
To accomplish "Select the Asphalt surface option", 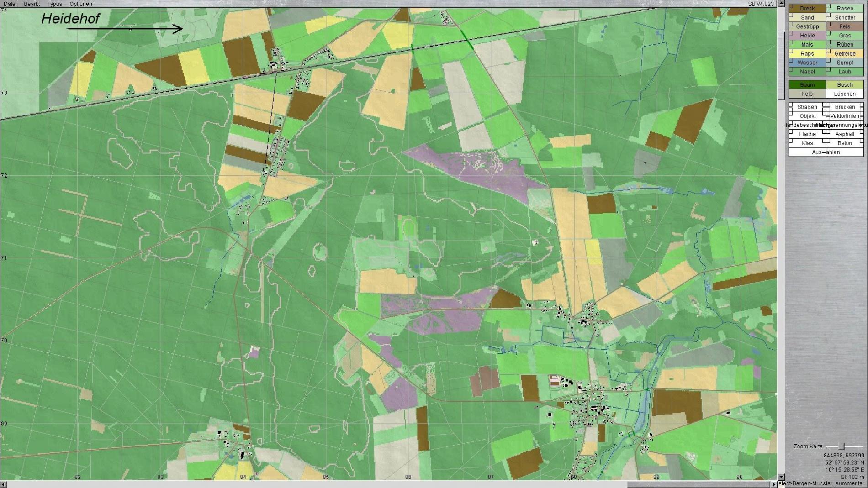I will click(845, 134).
